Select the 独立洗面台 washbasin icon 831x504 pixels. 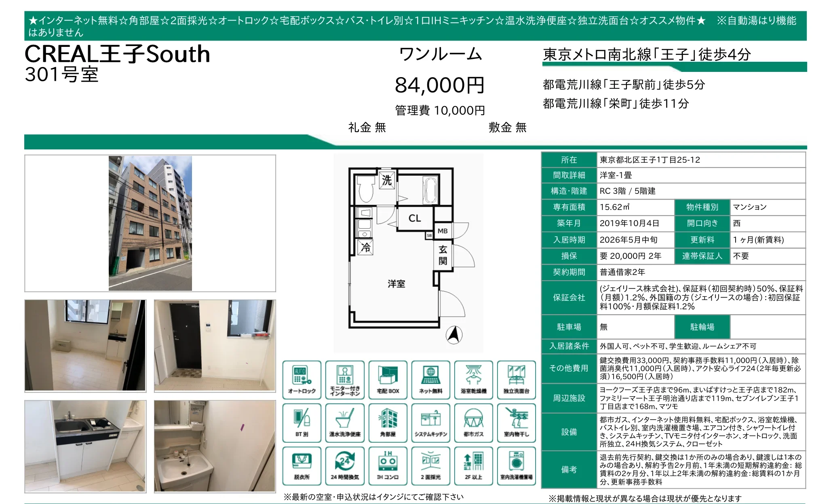(x=517, y=380)
